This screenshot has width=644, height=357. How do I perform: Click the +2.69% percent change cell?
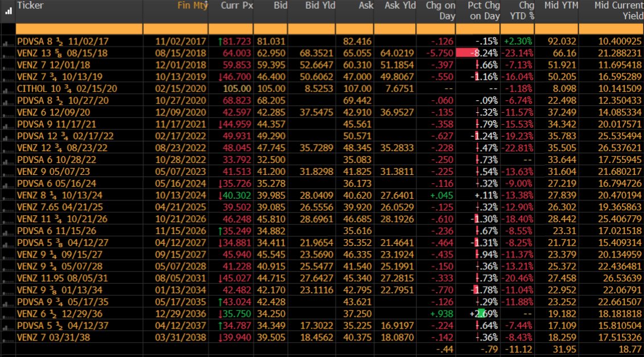484,314
